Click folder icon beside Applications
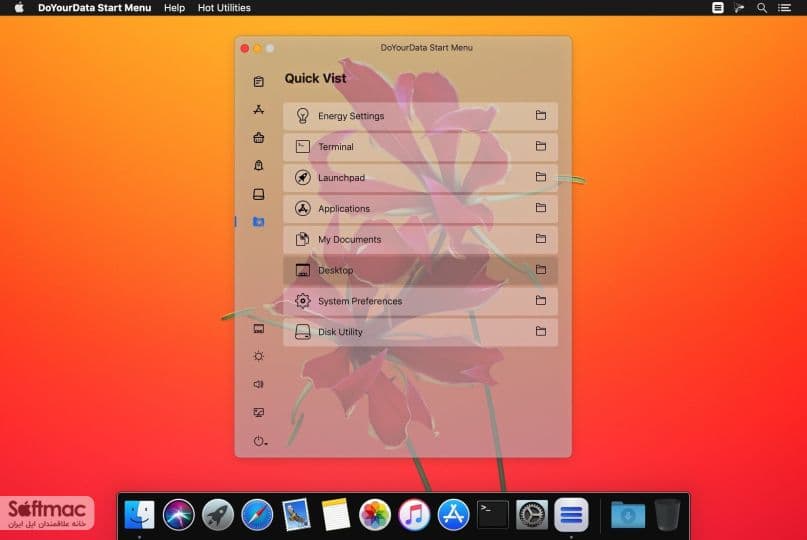Viewport: 807px width, 540px height. coord(540,208)
